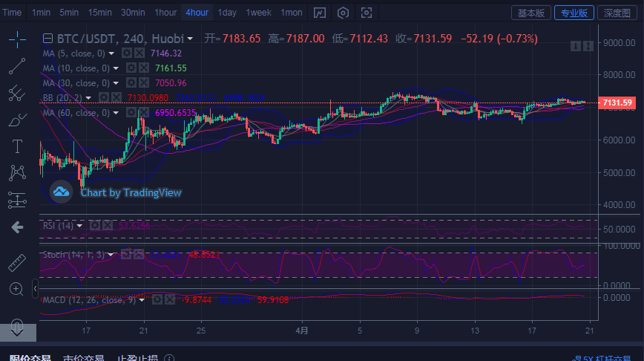
Task: Click the 7131.59 current price label
Action: [x=617, y=103]
